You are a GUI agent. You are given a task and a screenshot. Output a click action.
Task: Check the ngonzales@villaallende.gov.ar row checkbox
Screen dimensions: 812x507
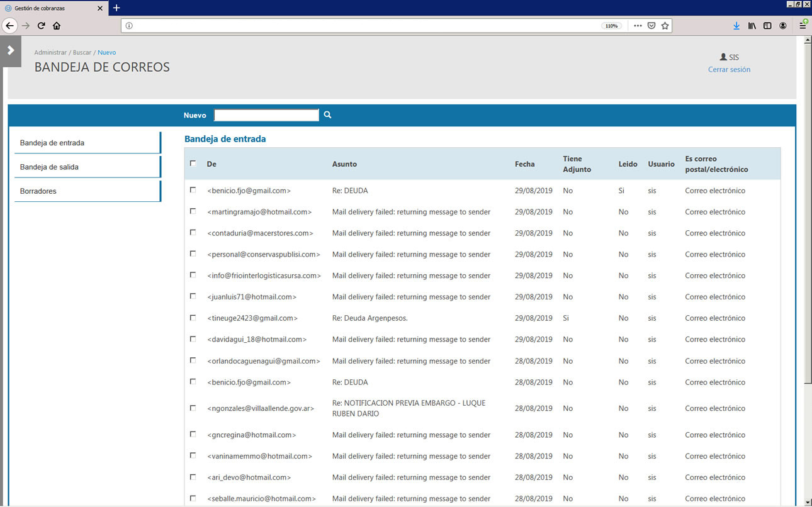pyautogui.click(x=193, y=408)
